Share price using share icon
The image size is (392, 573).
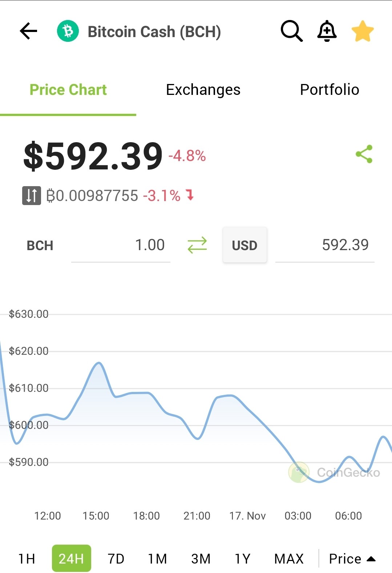coord(364,154)
